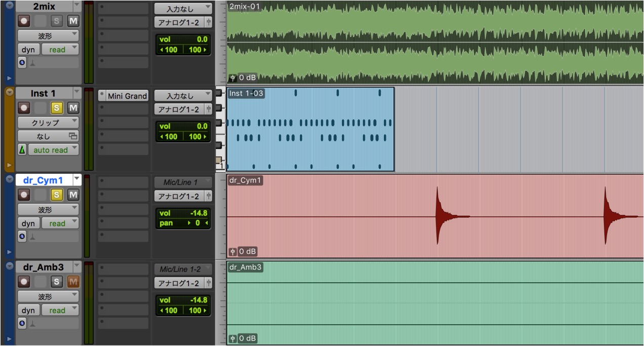The height and width of the screenshot is (346, 644).
Task: Click the アナログ1-2 output selector on dr_Amb3
Action: coord(179,283)
